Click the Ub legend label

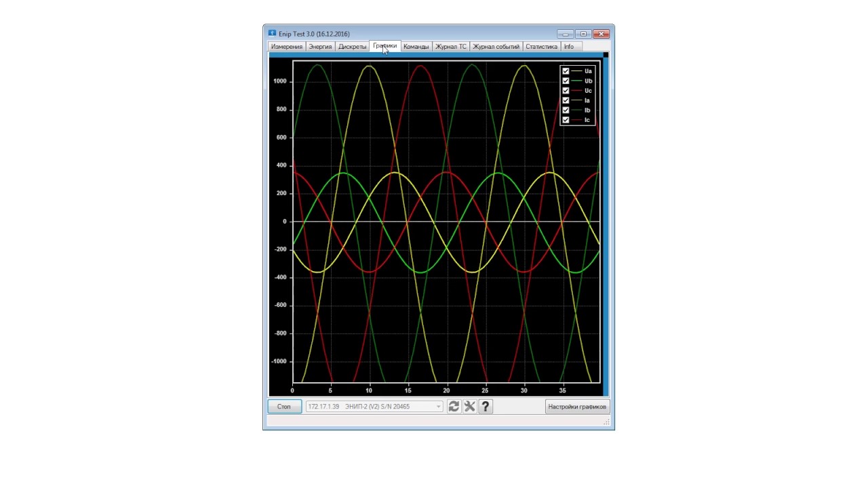coord(588,81)
